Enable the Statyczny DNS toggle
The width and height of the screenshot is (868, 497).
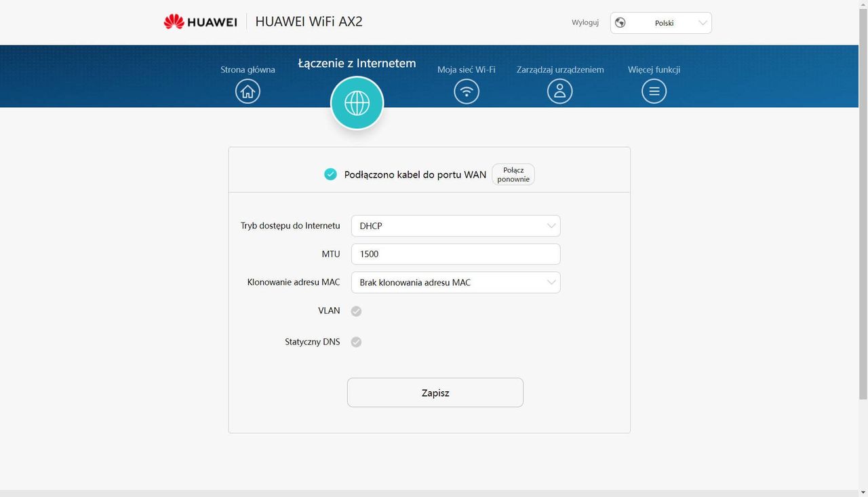(356, 342)
